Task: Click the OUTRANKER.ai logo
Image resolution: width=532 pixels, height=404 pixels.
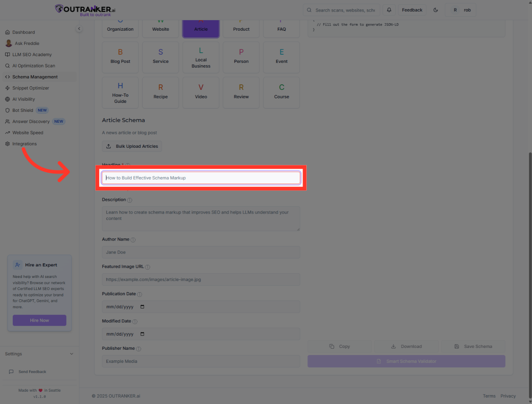Action: (x=85, y=10)
